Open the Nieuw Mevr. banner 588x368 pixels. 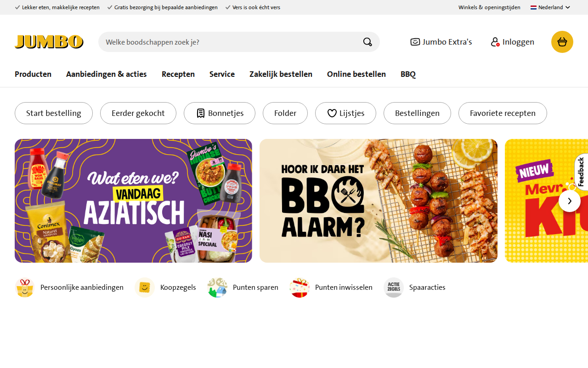pos(546,201)
